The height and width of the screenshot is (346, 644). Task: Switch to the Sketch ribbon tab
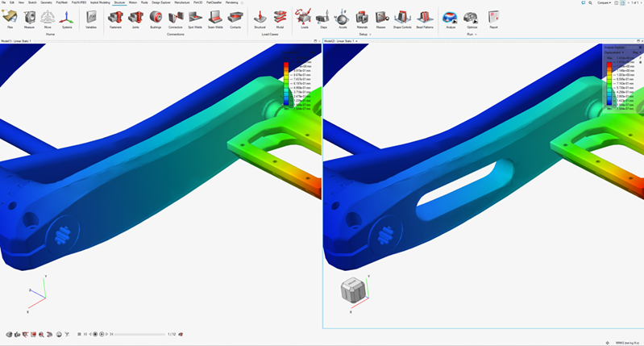click(32, 2)
